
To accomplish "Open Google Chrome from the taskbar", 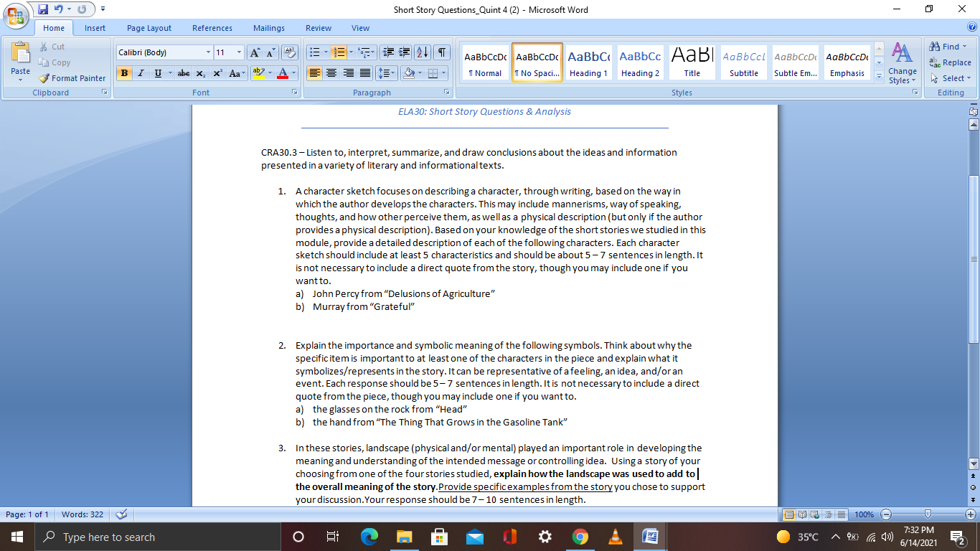I will pyautogui.click(x=580, y=536).
